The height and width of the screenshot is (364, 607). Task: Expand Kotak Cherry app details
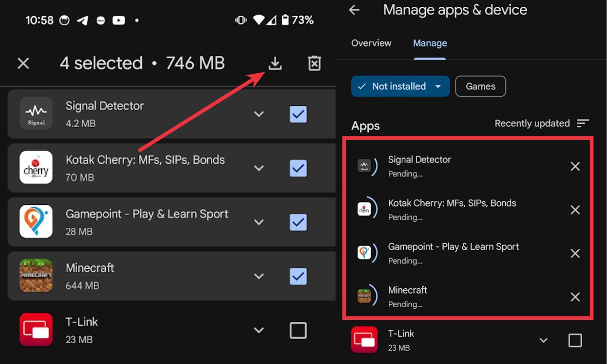pos(259,168)
